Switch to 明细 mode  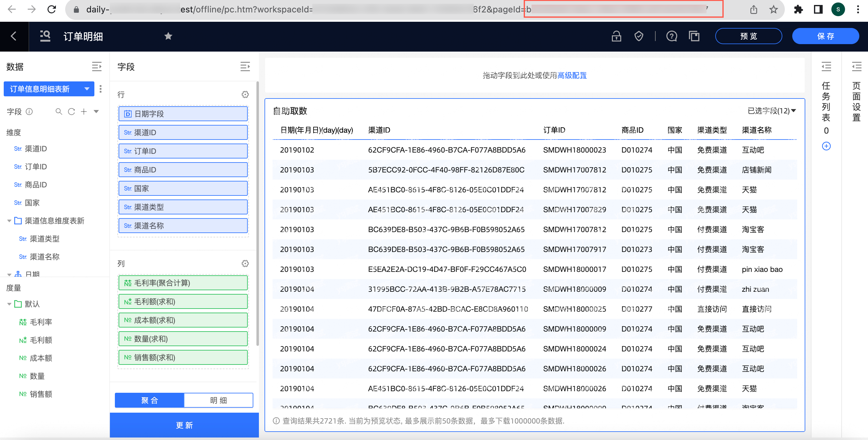point(218,400)
